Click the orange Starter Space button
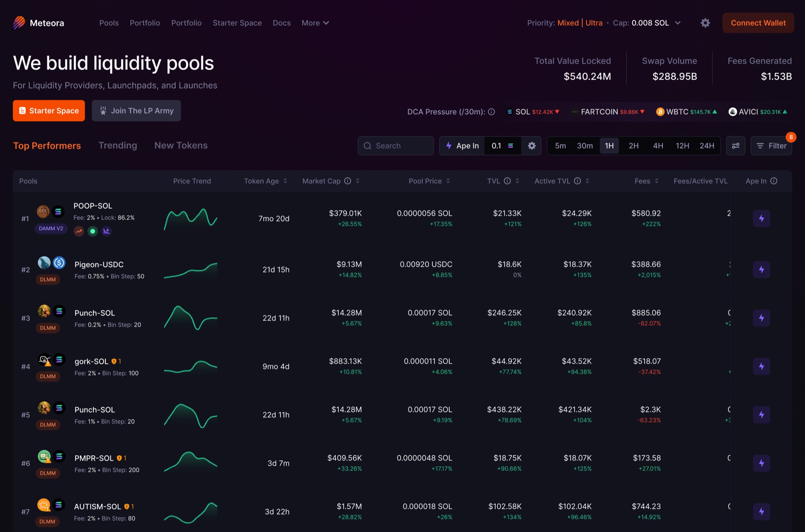Image resolution: width=805 pixels, height=532 pixels. click(x=49, y=111)
